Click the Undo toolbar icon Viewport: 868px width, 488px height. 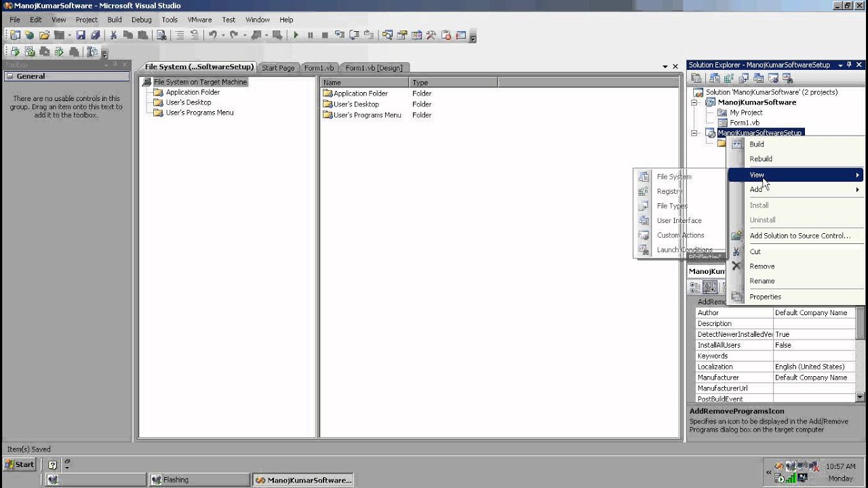(x=213, y=35)
